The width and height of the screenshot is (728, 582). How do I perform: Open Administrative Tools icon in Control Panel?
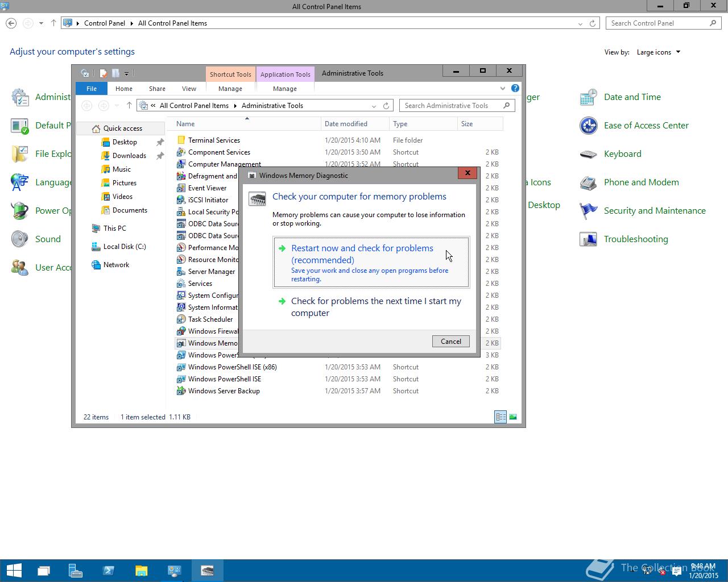pos(40,97)
